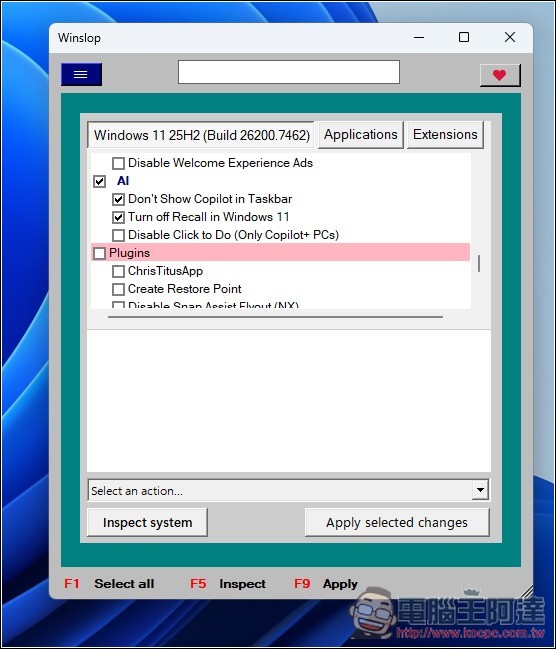Click the resize grip at window corner

pyautogui.click(x=526, y=592)
